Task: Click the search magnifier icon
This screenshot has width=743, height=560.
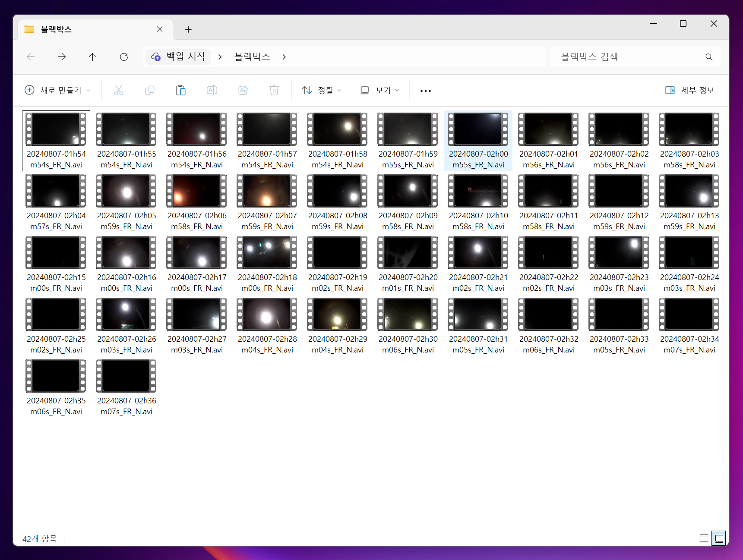Action: tap(709, 57)
